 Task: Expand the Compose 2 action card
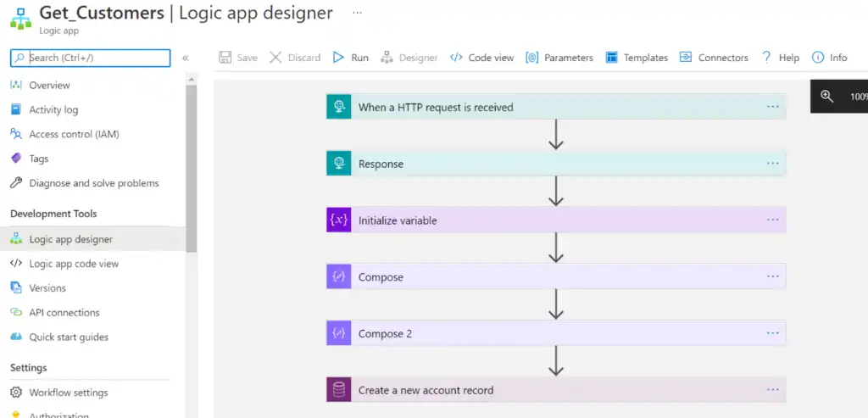coord(556,332)
